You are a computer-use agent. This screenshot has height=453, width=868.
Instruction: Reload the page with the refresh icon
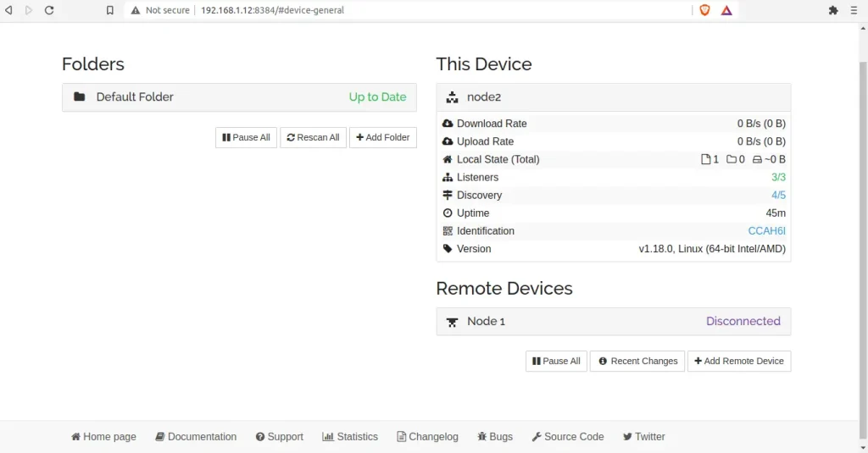(49, 10)
